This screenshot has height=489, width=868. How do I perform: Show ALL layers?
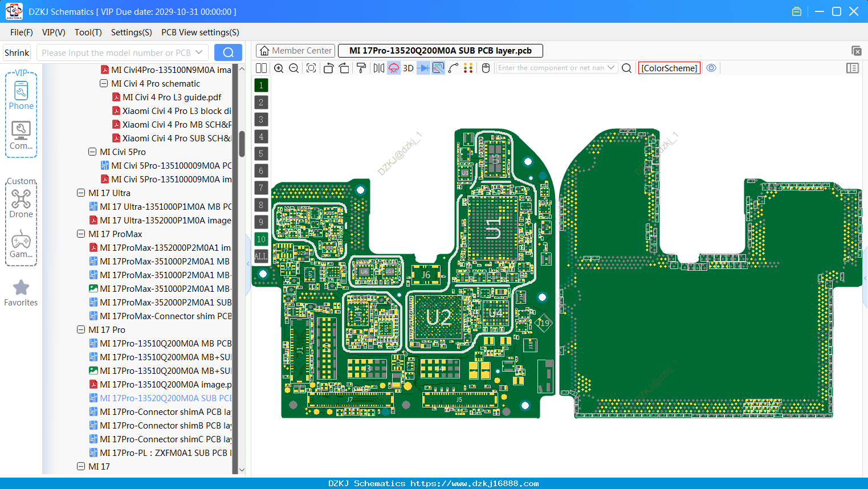point(261,256)
